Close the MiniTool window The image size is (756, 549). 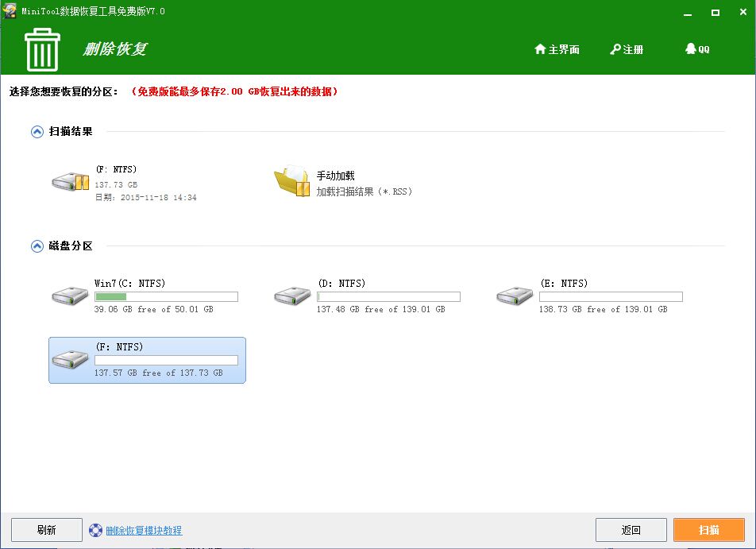743,12
